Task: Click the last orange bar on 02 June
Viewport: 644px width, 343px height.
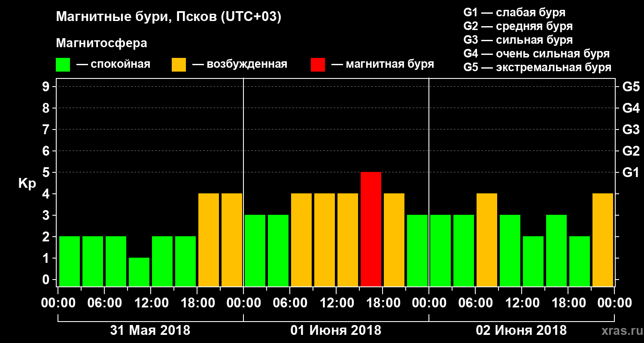Action: pos(603,240)
